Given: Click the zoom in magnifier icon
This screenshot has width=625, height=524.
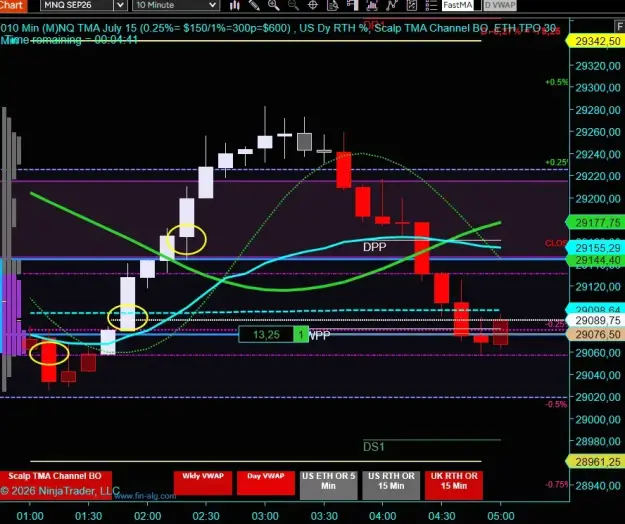Looking at the screenshot, I should 273,5.
